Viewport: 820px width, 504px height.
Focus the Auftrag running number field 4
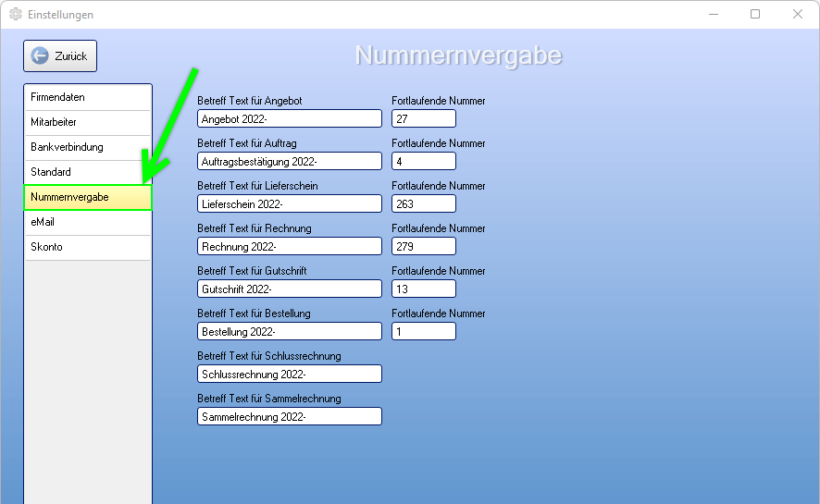click(424, 162)
